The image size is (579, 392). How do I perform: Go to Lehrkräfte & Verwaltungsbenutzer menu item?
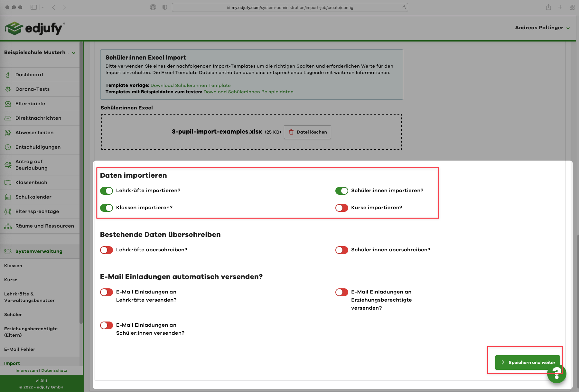pos(29,297)
